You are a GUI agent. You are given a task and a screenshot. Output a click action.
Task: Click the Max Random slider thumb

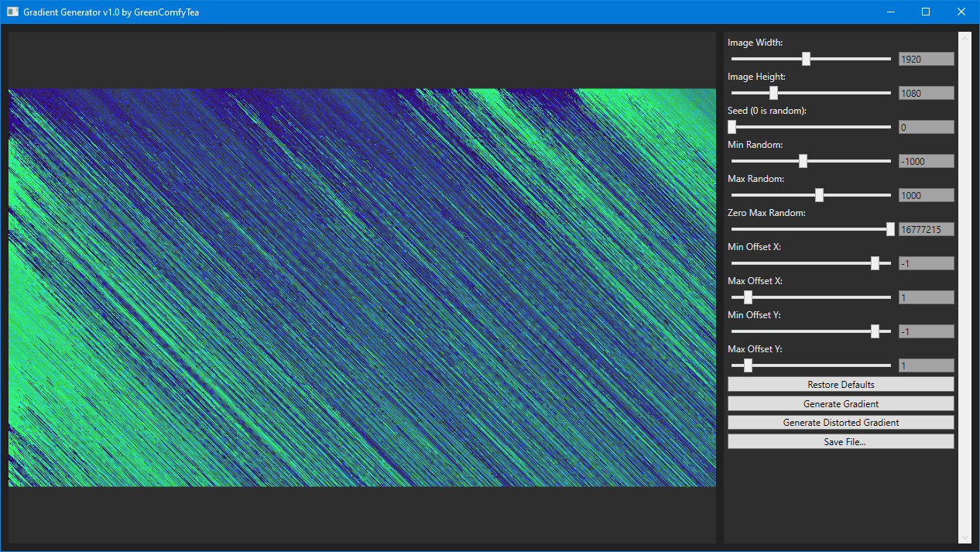coord(819,195)
